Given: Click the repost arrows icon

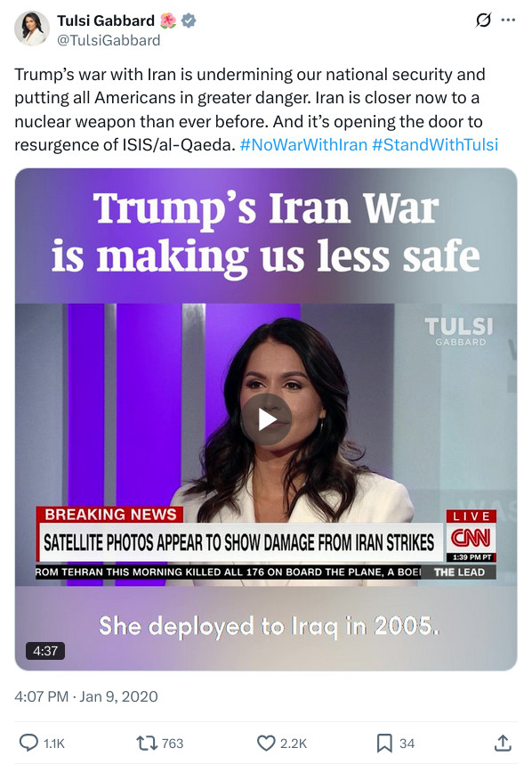Looking at the screenshot, I should tap(147, 743).
